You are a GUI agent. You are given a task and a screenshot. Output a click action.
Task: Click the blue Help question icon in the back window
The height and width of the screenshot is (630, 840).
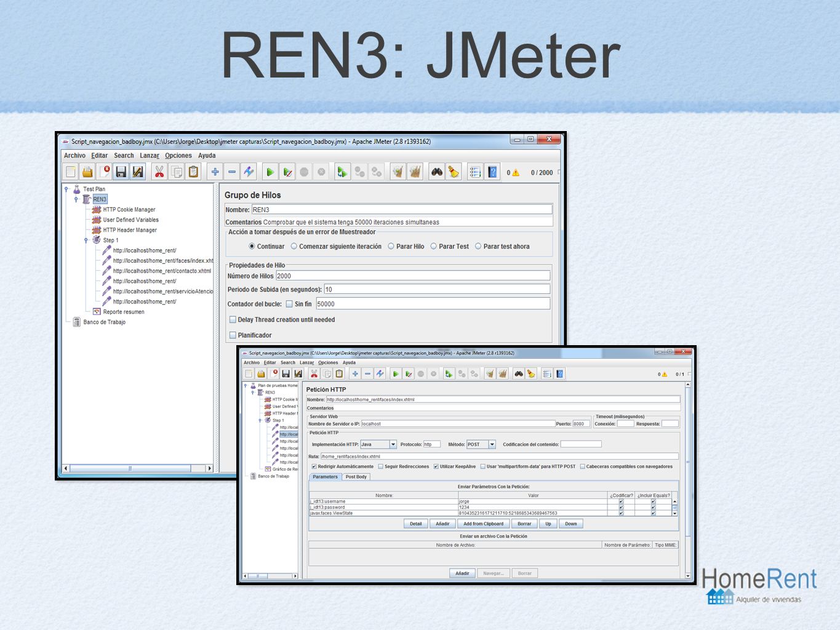(x=492, y=172)
